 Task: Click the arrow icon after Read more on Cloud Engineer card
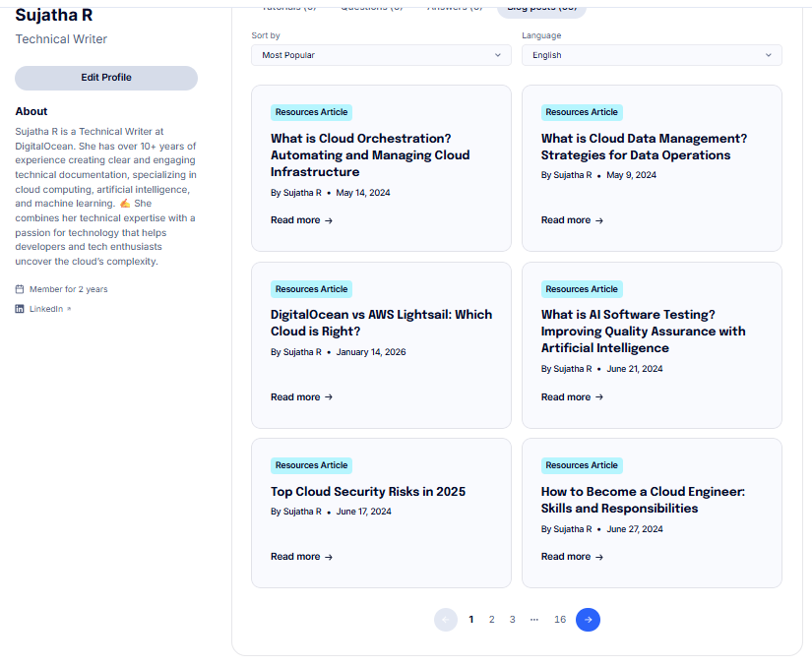tap(599, 558)
